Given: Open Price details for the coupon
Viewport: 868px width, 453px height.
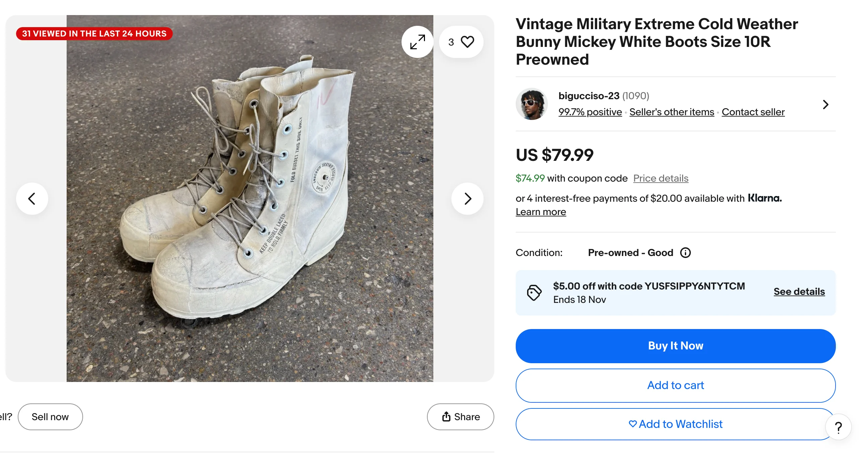Looking at the screenshot, I should point(660,178).
